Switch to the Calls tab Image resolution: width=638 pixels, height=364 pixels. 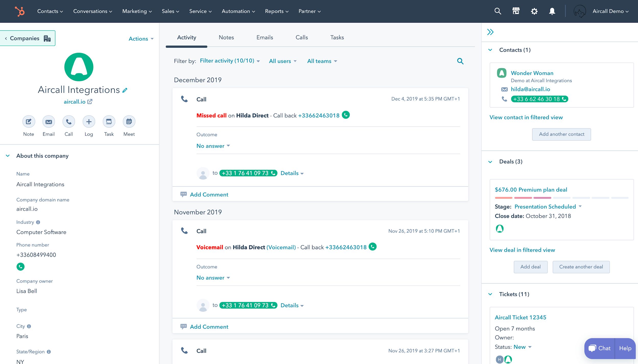[x=302, y=37]
